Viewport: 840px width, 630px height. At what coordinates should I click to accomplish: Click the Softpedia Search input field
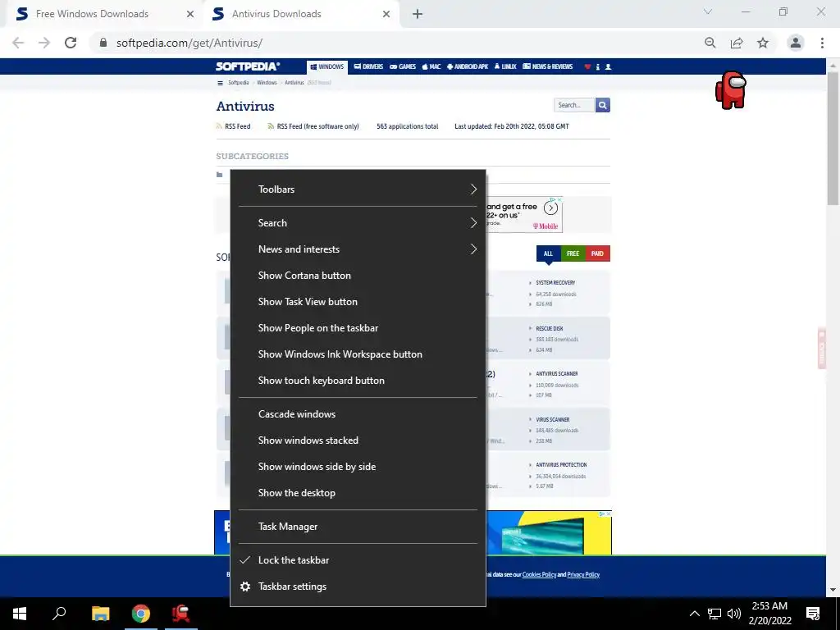click(x=573, y=105)
